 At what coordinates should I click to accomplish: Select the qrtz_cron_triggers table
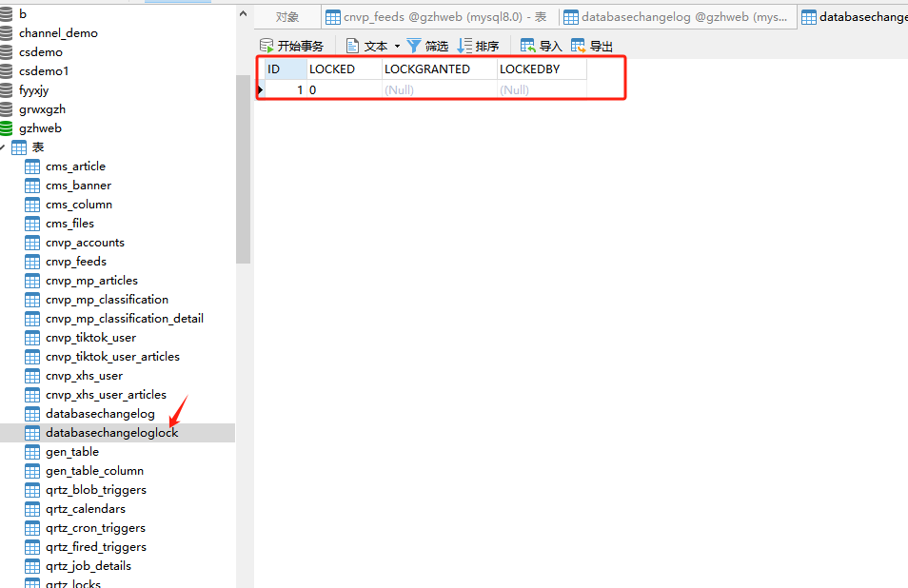pos(95,528)
